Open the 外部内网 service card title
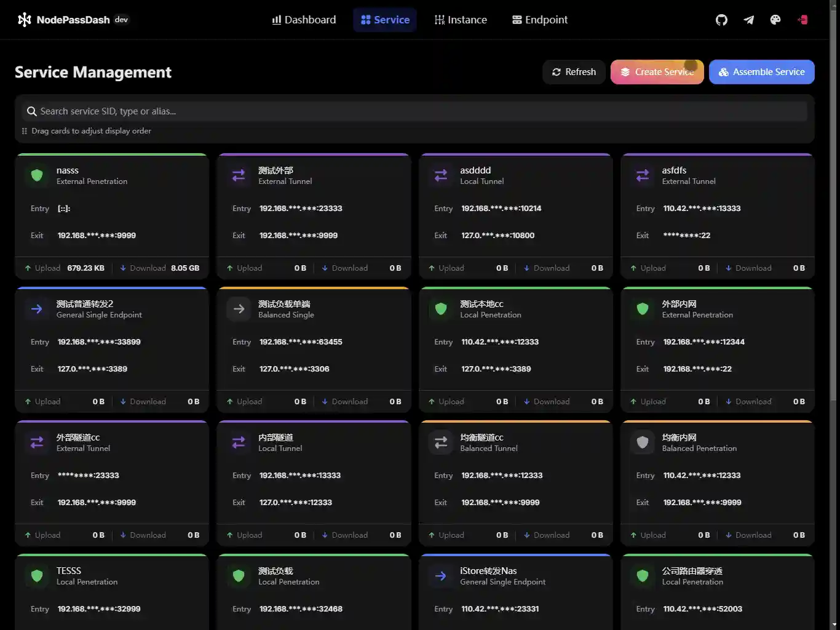 (679, 304)
